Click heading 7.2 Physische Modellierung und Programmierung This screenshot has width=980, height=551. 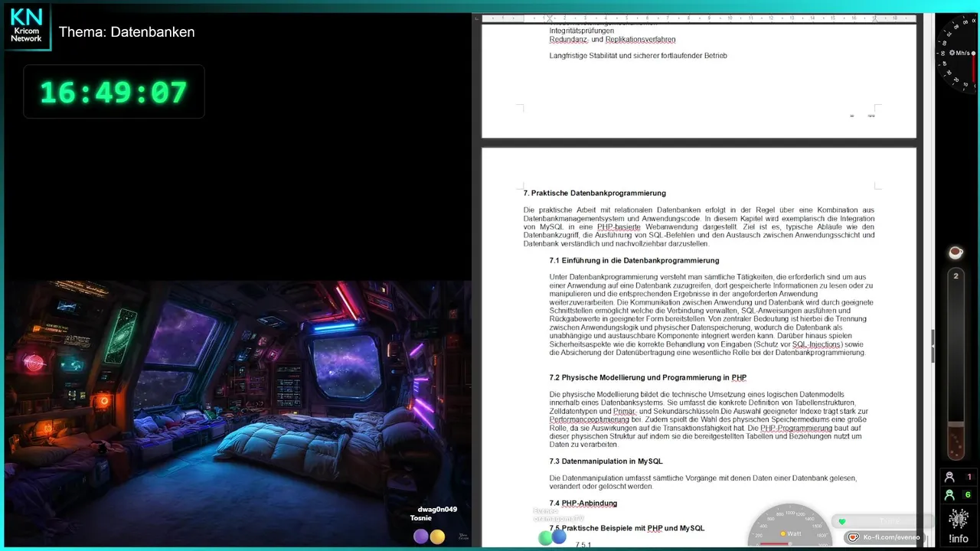click(x=648, y=377)
